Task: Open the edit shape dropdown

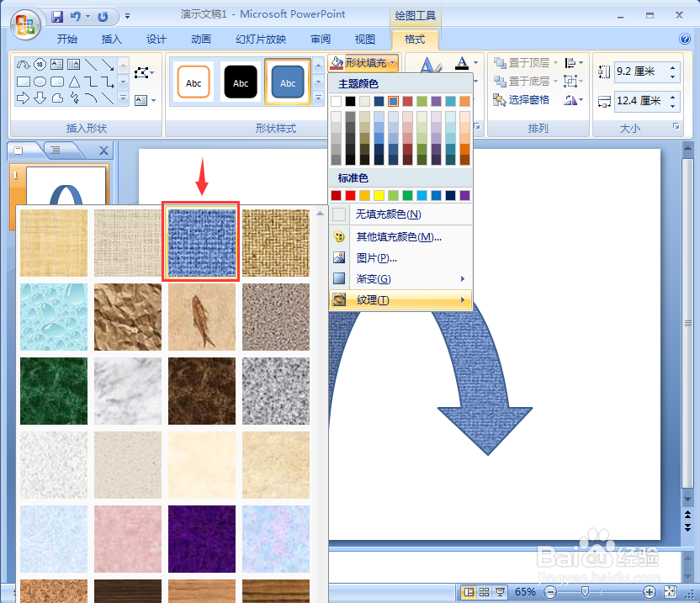Action: [144, 73]
